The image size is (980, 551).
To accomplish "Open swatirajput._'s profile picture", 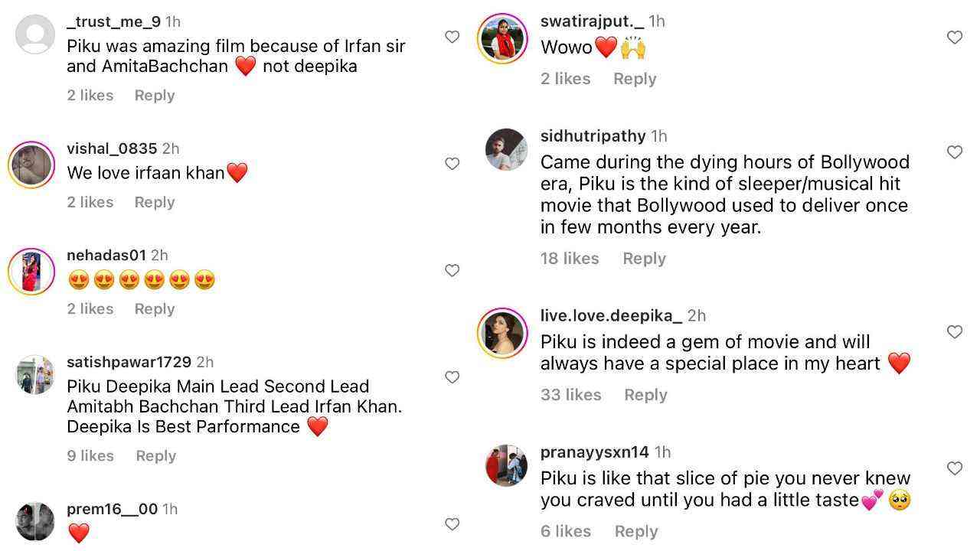I will (502, 38).
